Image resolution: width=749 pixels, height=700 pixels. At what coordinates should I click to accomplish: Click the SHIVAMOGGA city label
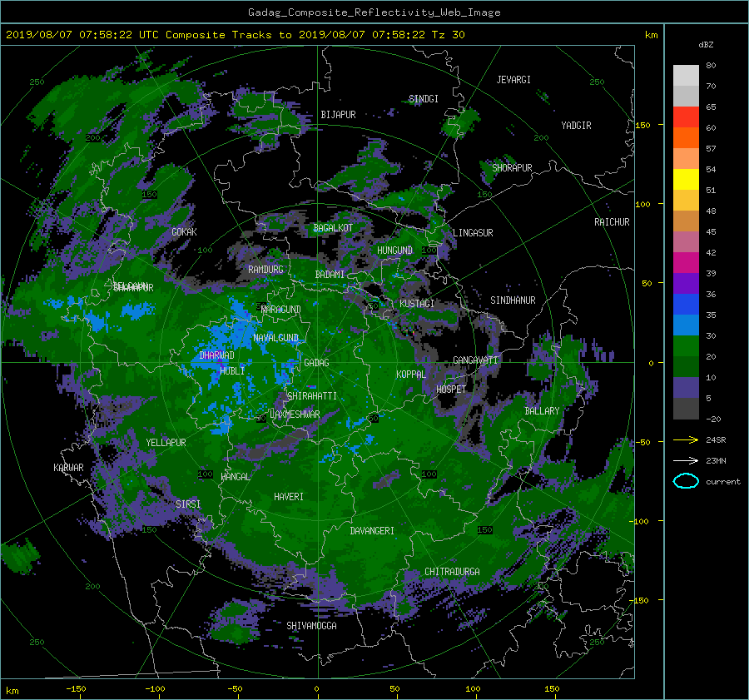(311, 626)
